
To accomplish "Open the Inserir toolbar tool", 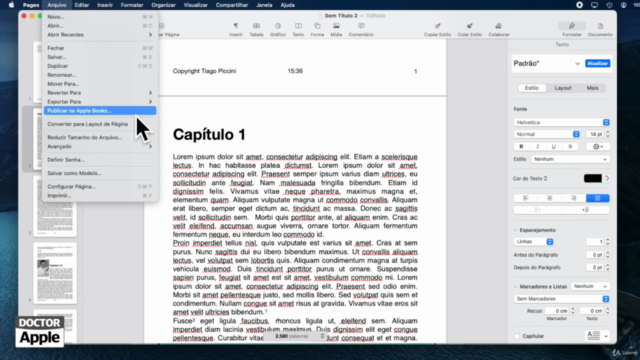I will pos(236,29).
